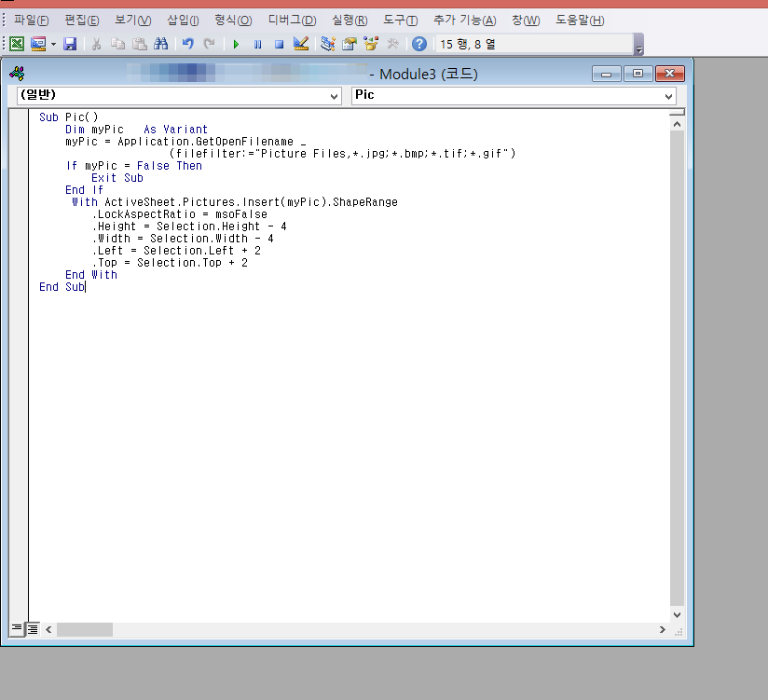
Task: Click the 'If myPic = False Then' line
Action: click(133, 166)
